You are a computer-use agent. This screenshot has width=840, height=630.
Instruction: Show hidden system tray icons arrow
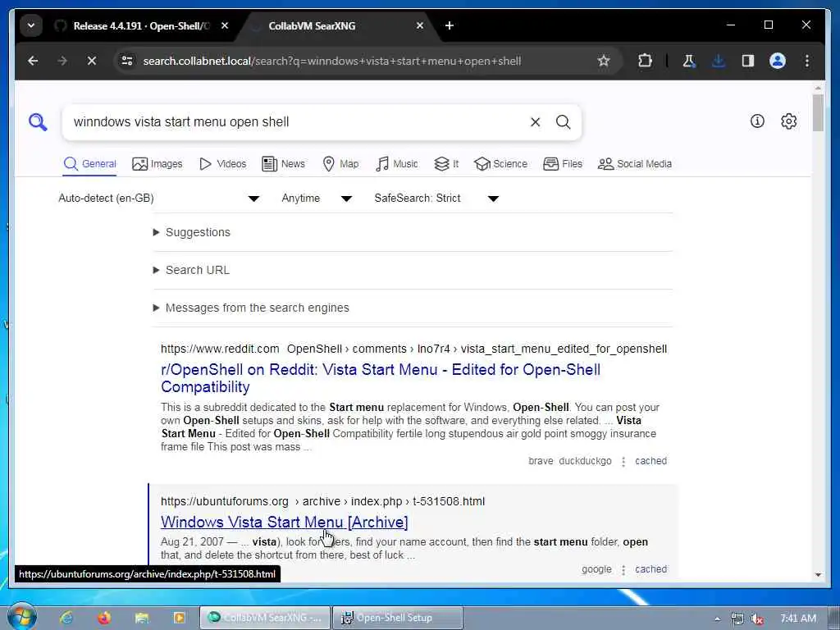717,619
